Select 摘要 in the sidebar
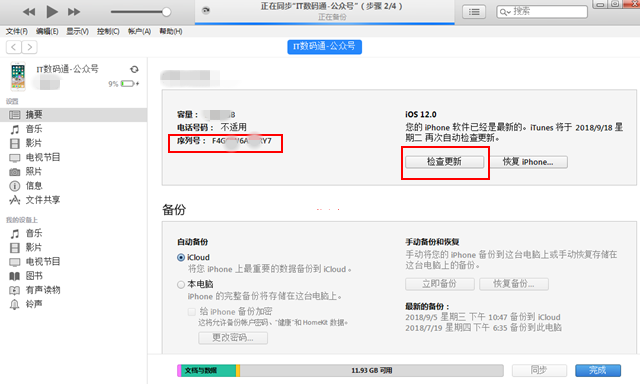Screen dimensions: 640x384 click(73, 115)
